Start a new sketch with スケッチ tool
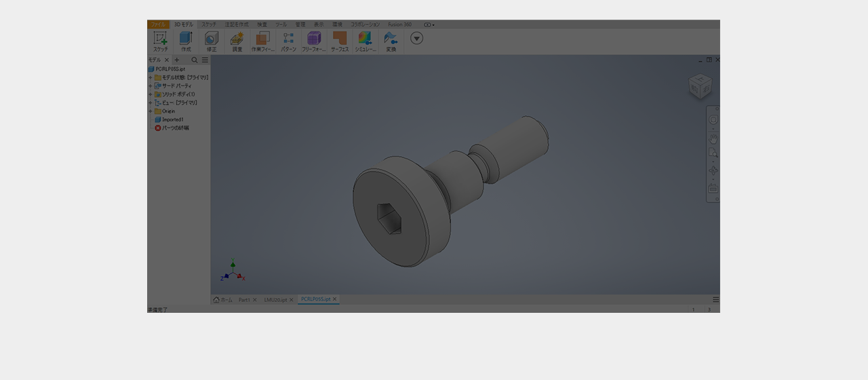The width and height of the screenshot is (868, 380). 160,40
